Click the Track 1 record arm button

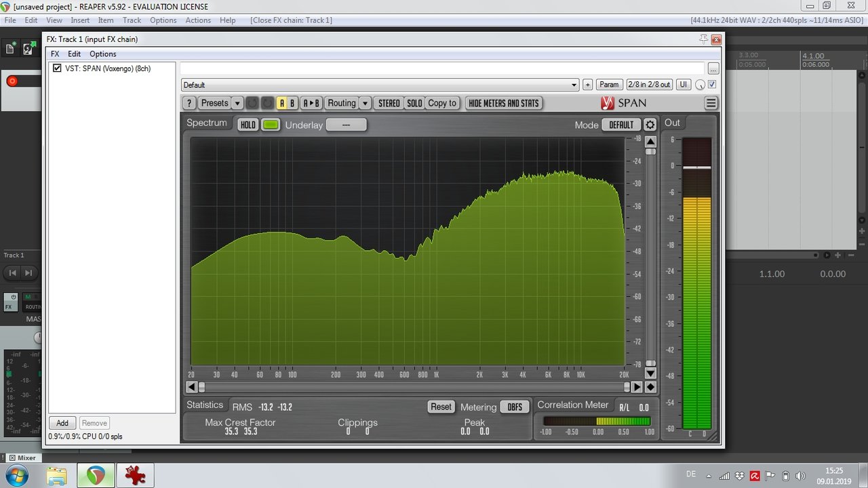(12, 81)
